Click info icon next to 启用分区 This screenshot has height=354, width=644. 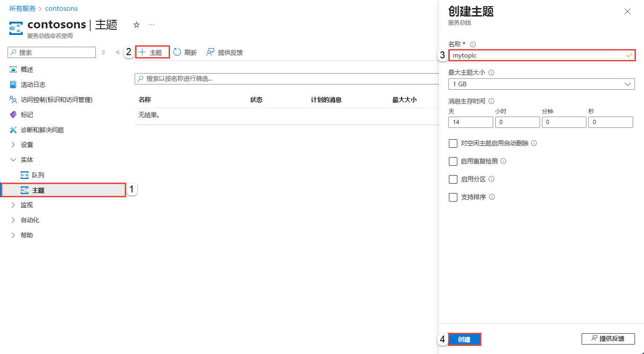click(491, 179)
